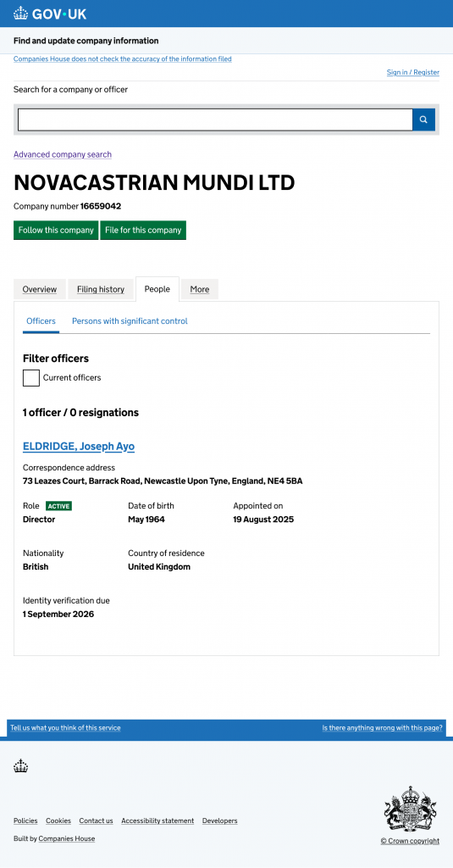
Task: Click Find and update company information title
Action: click(x=86, y=41)
